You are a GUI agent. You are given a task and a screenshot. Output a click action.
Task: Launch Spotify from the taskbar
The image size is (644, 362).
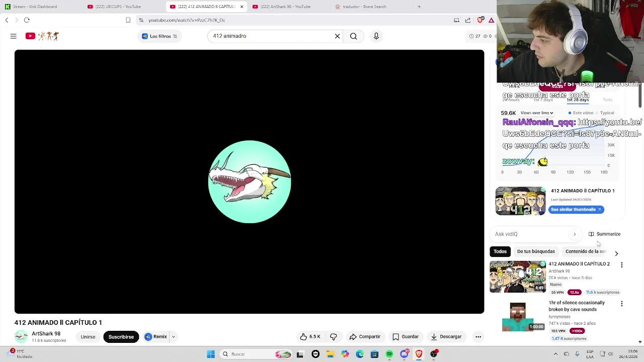click(389, 354)
